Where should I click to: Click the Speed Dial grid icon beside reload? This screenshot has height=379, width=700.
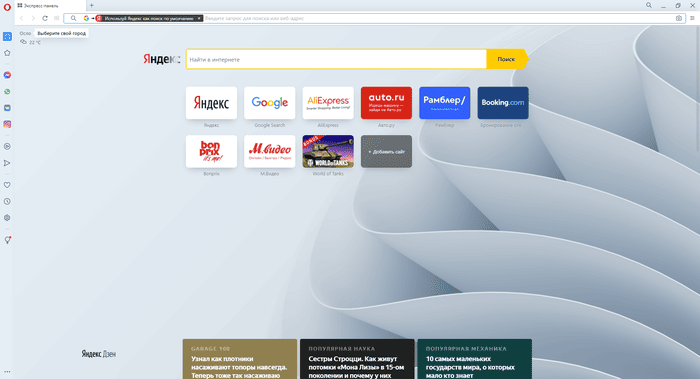click(57, 18)
